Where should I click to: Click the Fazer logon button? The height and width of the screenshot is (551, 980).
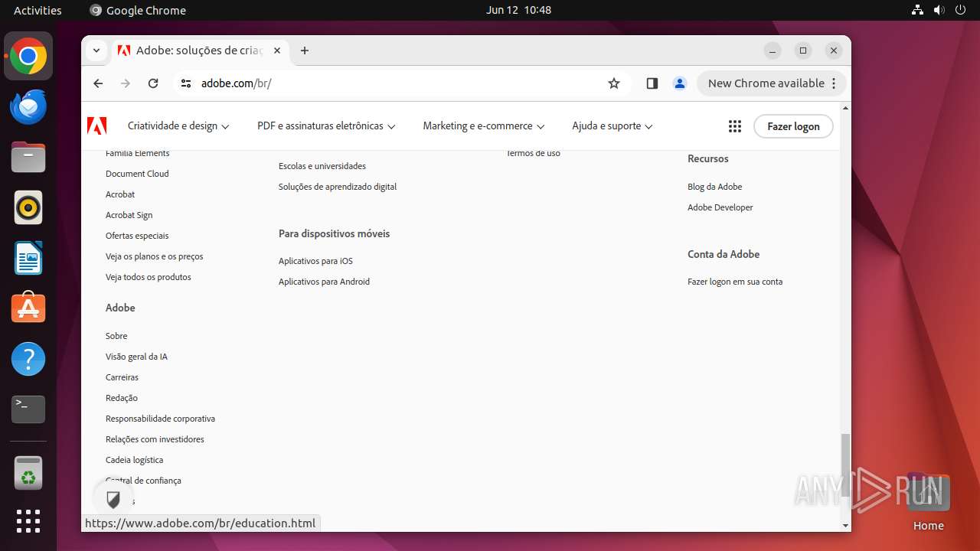pyautogui.click(x=793, y=126)
